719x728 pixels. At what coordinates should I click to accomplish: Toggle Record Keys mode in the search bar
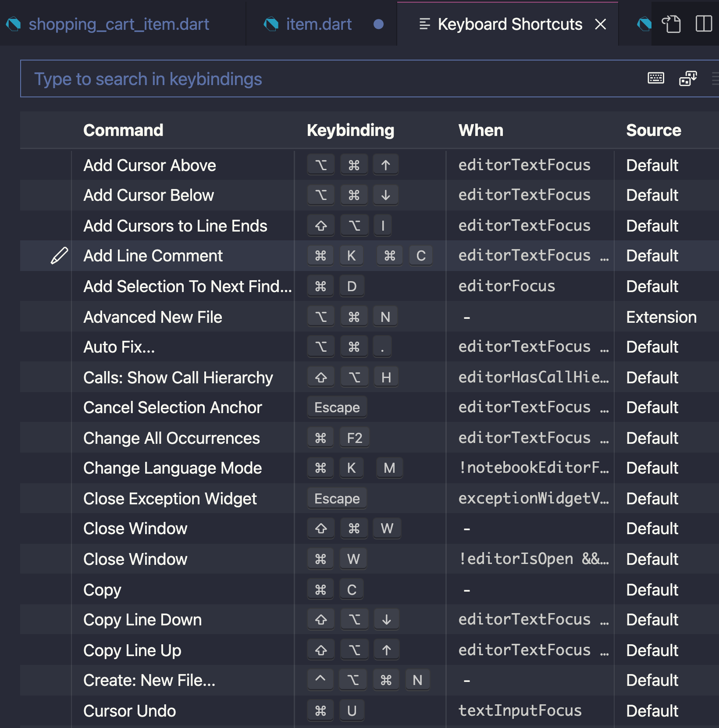655,78
